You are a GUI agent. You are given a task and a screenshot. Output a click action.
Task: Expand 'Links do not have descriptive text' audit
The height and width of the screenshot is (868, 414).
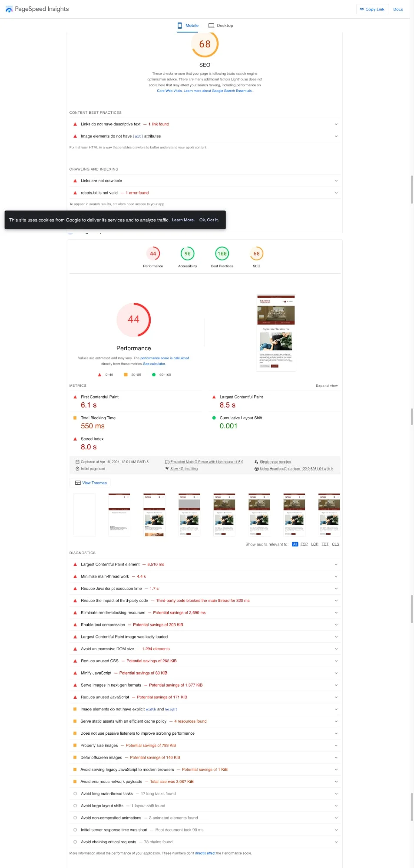pyautogui.click(x=205, y=124)
